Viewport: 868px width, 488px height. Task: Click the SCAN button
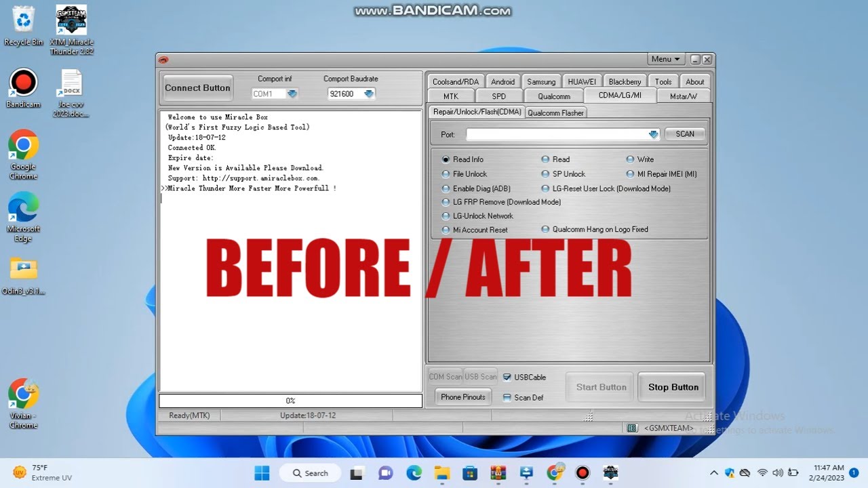pyautogui.click(x=685, y=134)
